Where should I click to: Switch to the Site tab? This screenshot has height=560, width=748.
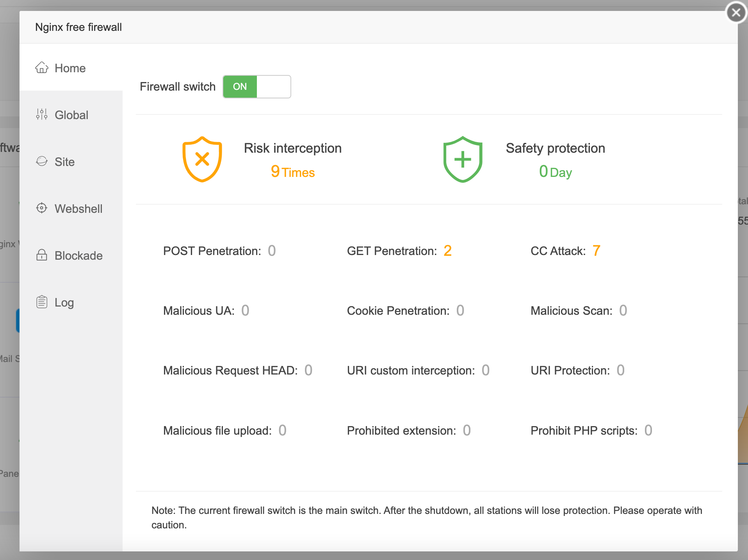tap(64, 162)
